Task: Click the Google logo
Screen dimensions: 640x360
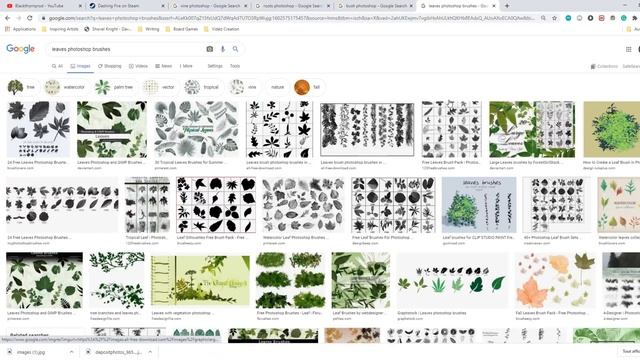Action: [x=20, y=49]
